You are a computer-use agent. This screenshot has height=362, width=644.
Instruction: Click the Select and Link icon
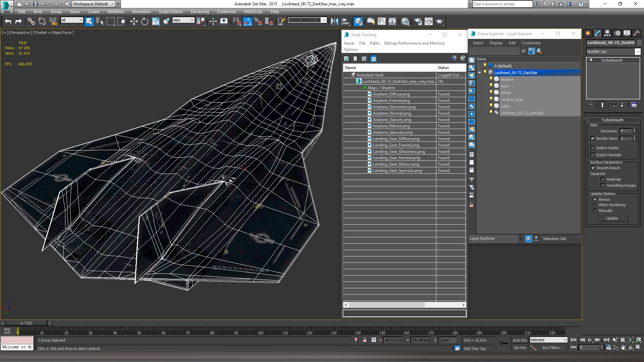31,21
